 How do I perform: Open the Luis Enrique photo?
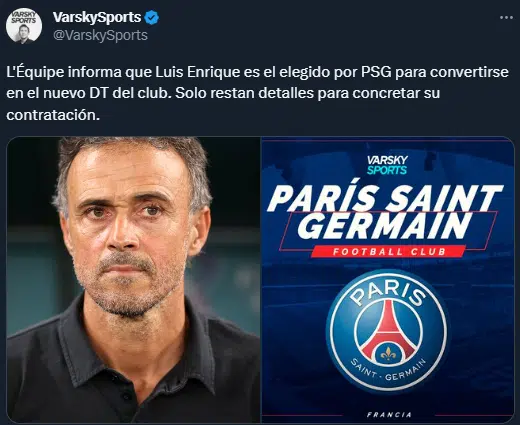(133, 280)
